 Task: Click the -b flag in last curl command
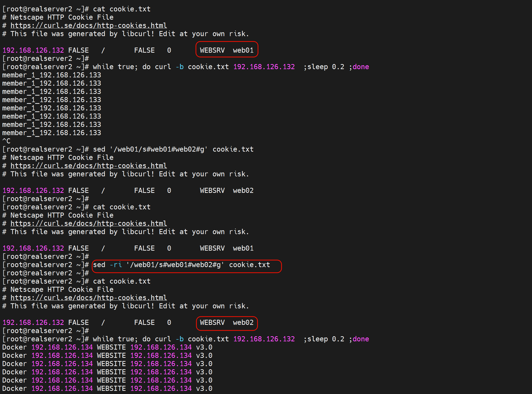tap(179, 339)
